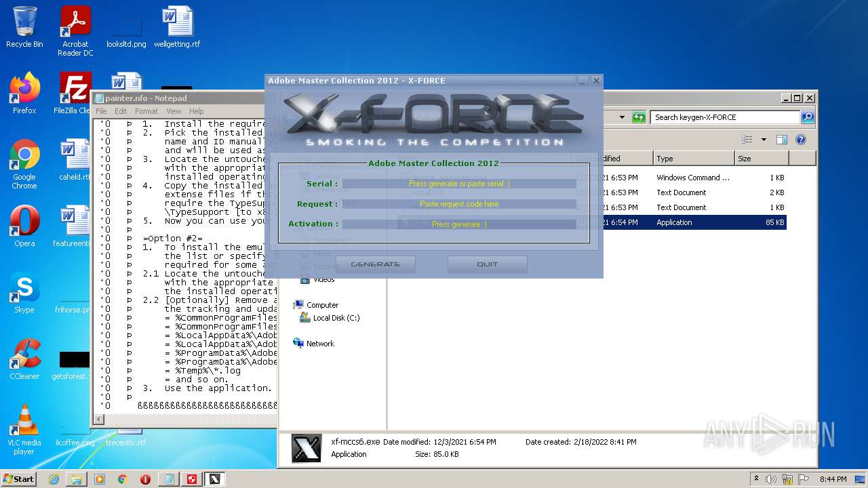Click the red shield taskbar icon
This screenshot has width=868, height=488.
tap(192, 479)
